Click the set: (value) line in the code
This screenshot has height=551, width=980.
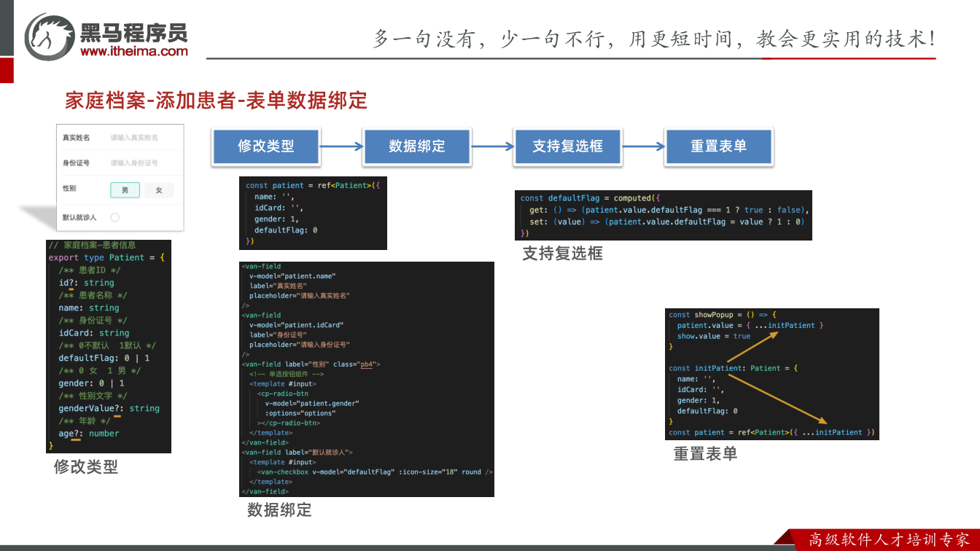(666, 222)
